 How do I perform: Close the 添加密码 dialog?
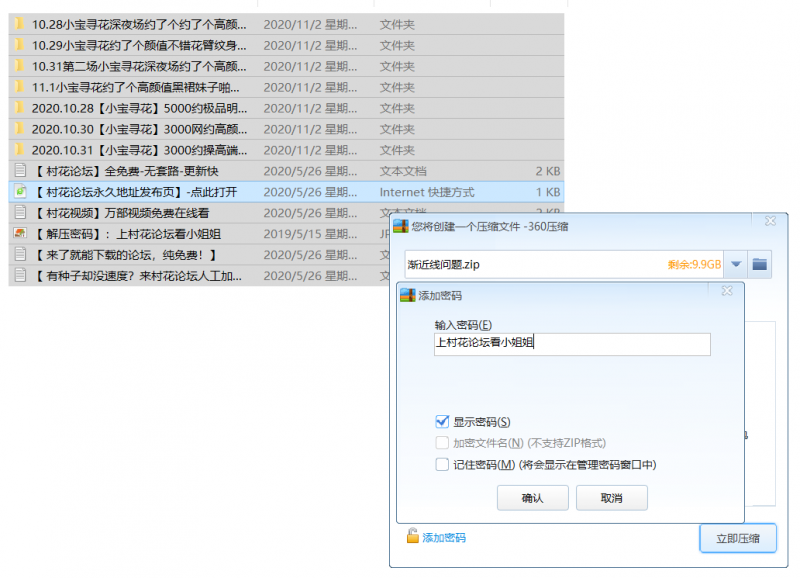point(729,292)
